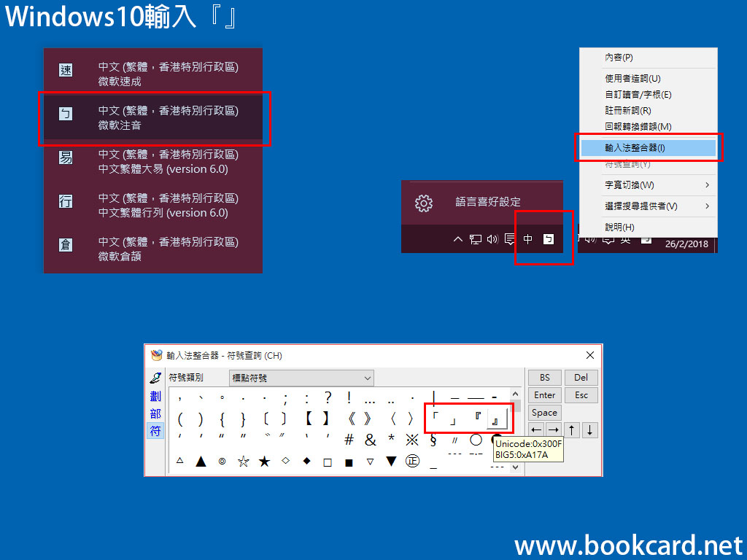The height and width of the screenshot is (560, 747).
Task: Click the 易 icon for 中文繁體大易
Action: [65, 157]
